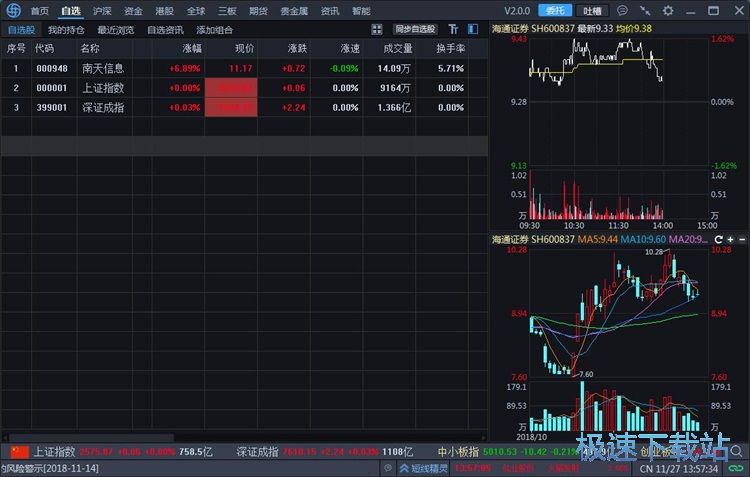
Task: Click the search magnifier icon
Action: (736, 451)
